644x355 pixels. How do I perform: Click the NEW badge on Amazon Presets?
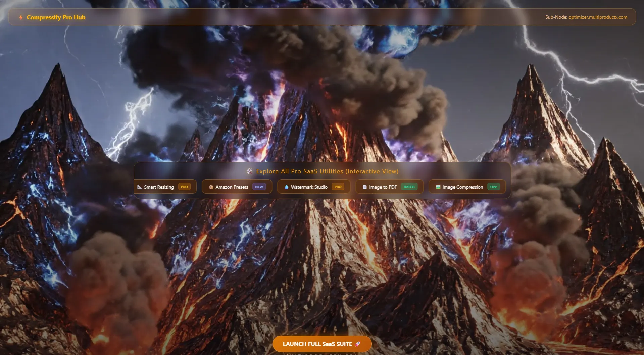pyautogui.click(x=259, y=187)
